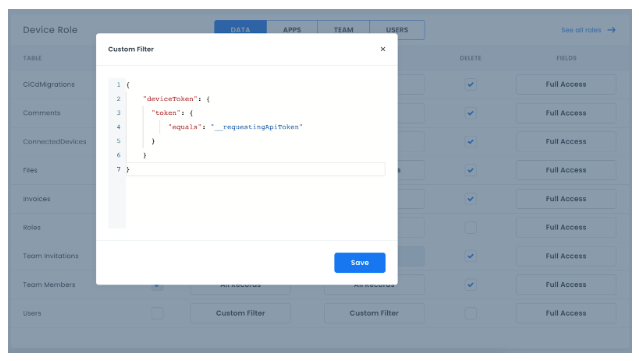
Task: Click the CiCdMigrations table name
Action: pos(48,84)
